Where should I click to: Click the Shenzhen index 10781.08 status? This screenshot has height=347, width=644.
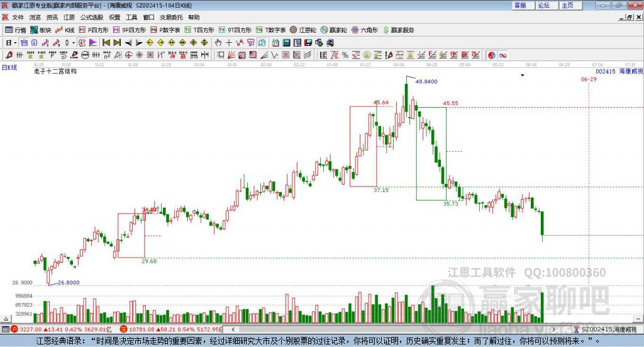coord(171,329)
